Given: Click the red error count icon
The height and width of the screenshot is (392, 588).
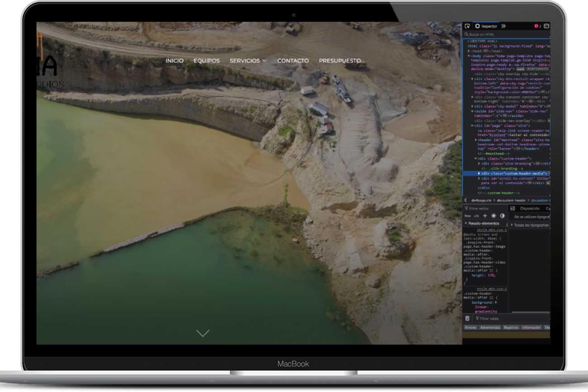Looking at the screenshot, I should click(537, 26).
